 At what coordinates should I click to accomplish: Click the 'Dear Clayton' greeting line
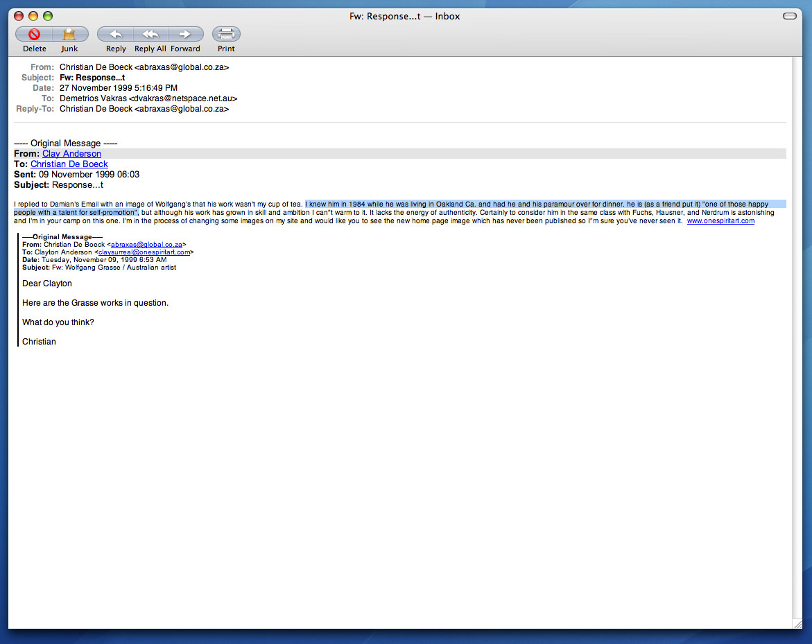point(47,284)
